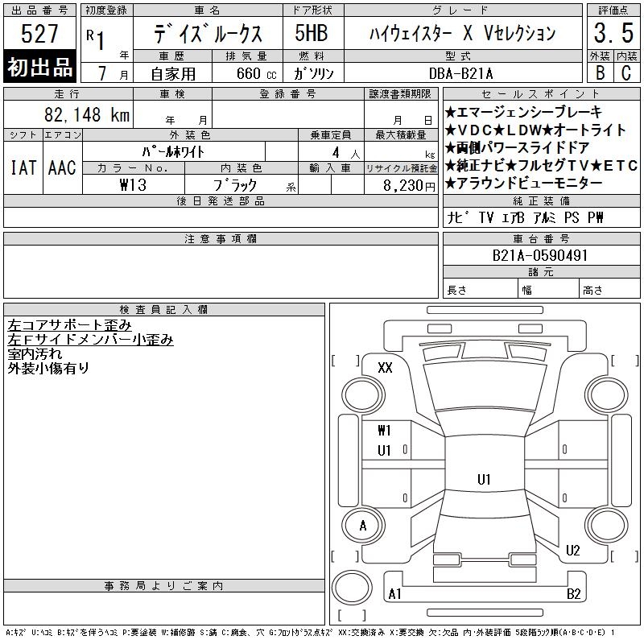Click equipment line ナビ TV エアB アルミ PS PW
The image size is (644, 644).
tap(525, 217)
